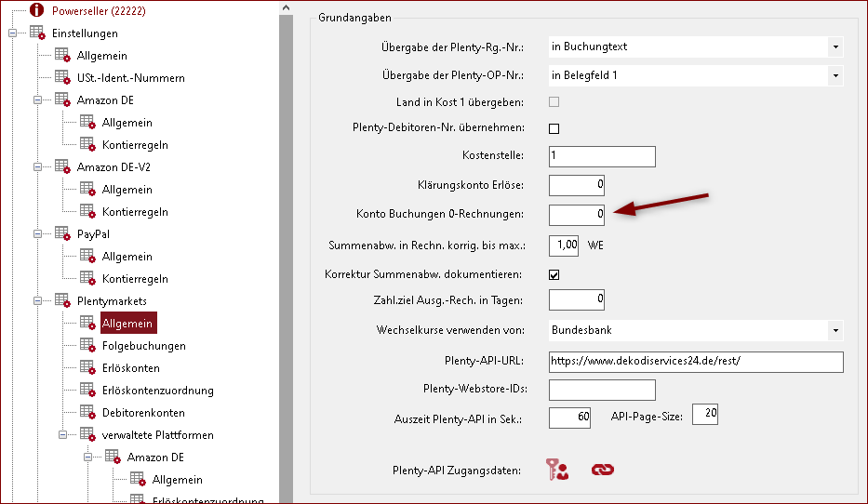Click the Powerseller red info icon
The height and width of the screenshot is (504, 868).
pyautogui.click(x=36, y=11)
